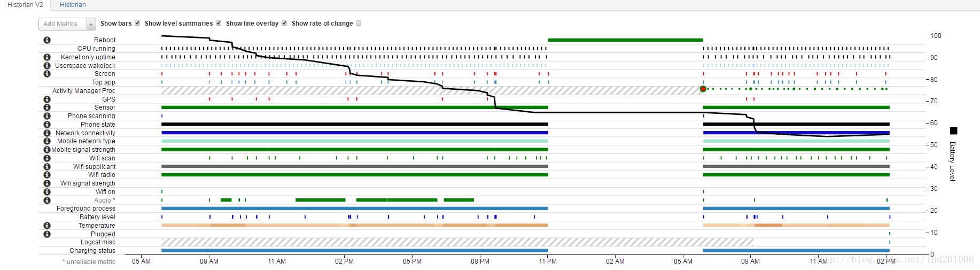Click the green bar in Reboot row
This screenshot has width=980, height=270.
(x=625, y=40)
